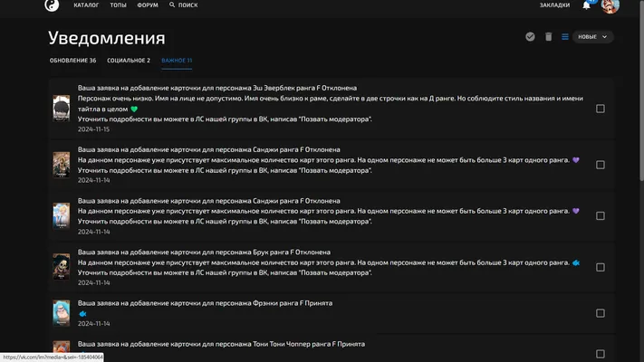The width and height of the screenshot is (644, 362).
Task: Click the Фрэнки accepted request title
Action: coord(205,303)
